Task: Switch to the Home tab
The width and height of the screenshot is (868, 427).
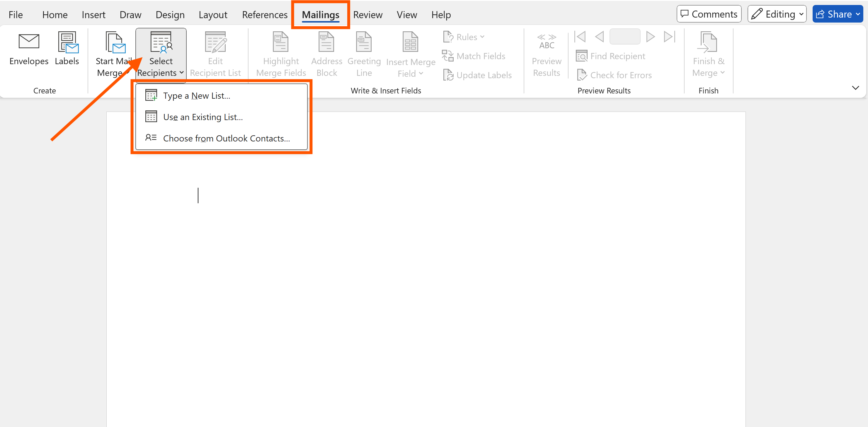Action: pyautogui.click(x=55, y=14)
